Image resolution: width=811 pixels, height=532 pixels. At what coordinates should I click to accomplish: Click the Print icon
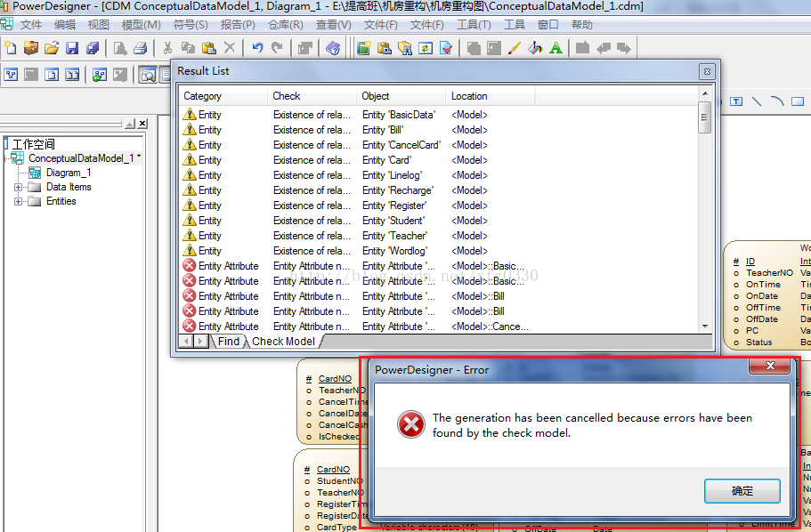[x=140, y=48]
